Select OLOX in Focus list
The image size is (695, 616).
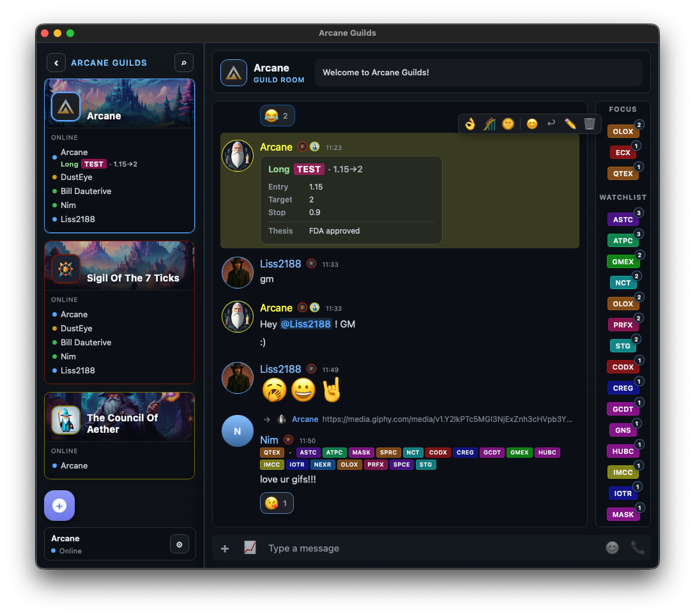623,131
